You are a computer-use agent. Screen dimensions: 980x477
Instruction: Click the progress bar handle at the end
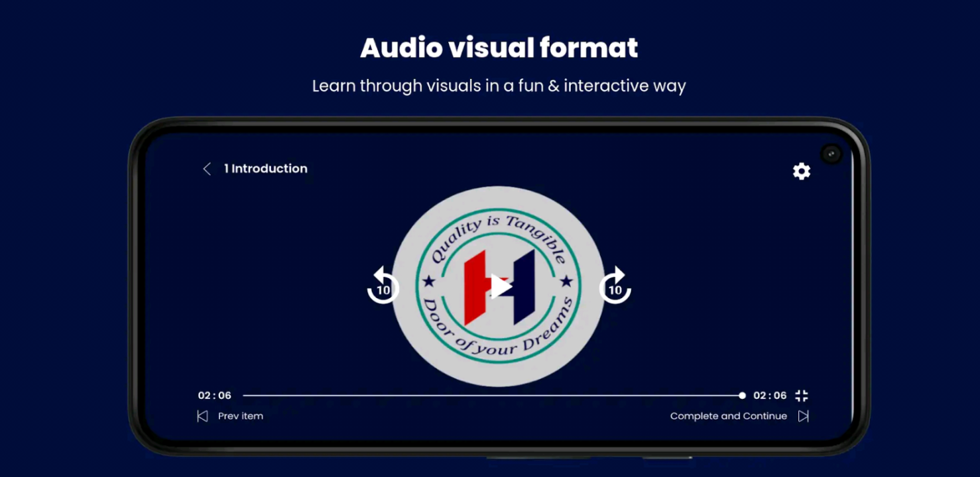(742, 396)
